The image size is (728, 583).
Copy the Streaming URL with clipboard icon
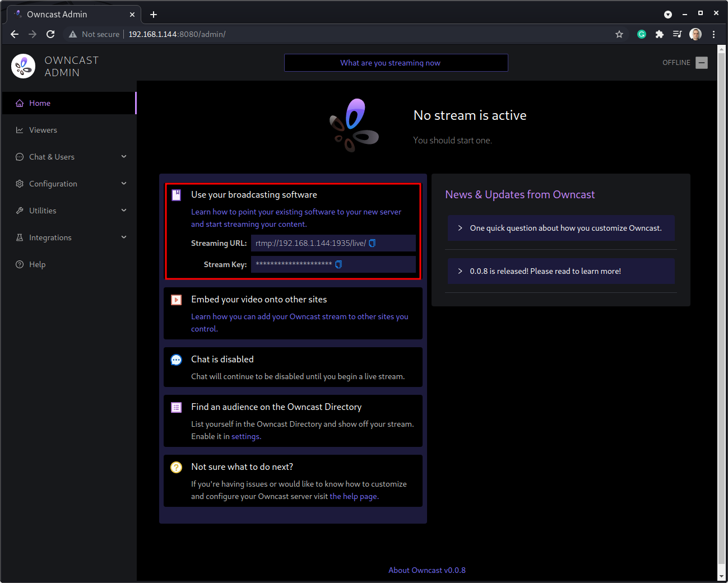tap(372, 243)
